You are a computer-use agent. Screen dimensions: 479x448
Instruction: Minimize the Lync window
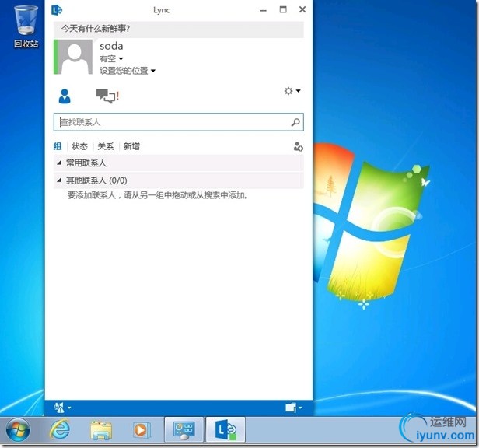pyautogui.click(x=264, y=10)
